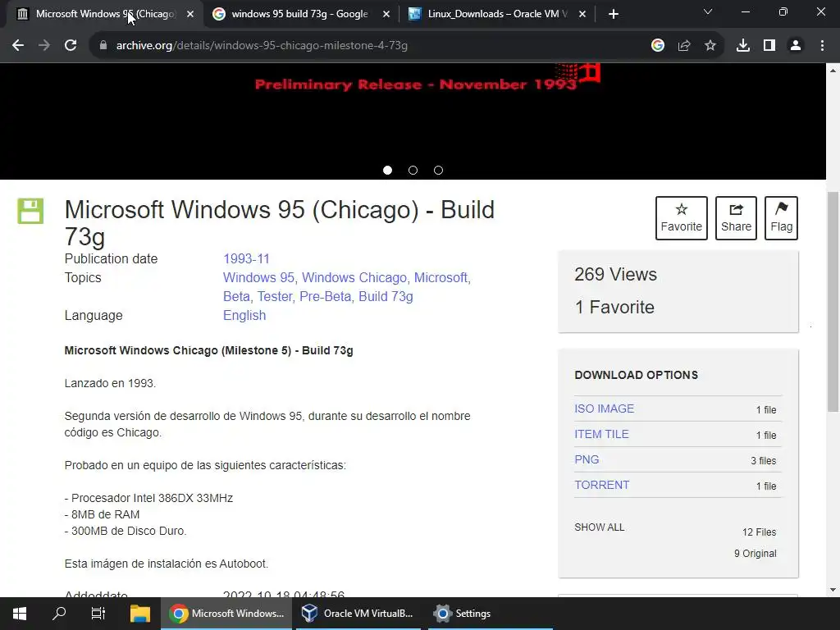Switch to the Oracle VM VirtualBox taskbar window

pos(358,614)
